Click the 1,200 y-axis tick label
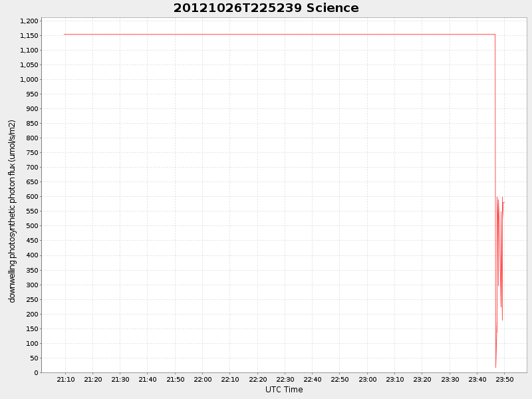 [x=29, y=19]
